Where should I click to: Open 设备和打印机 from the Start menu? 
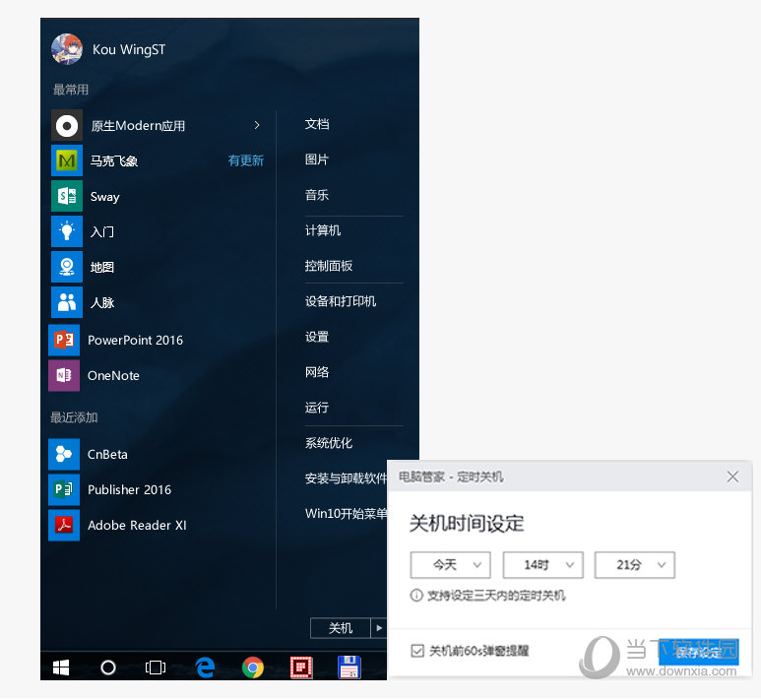[x=341, y=301]
